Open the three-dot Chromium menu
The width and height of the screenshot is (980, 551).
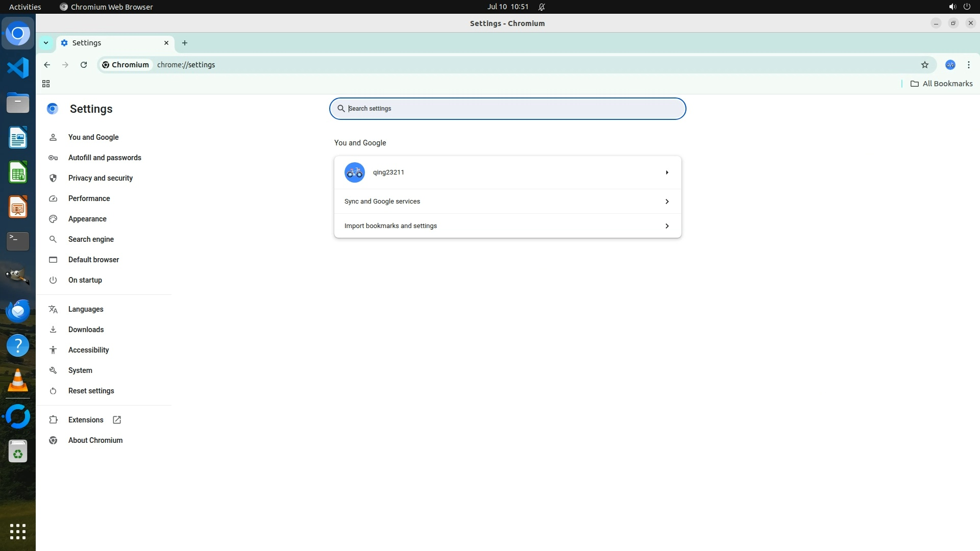(968, 65)
